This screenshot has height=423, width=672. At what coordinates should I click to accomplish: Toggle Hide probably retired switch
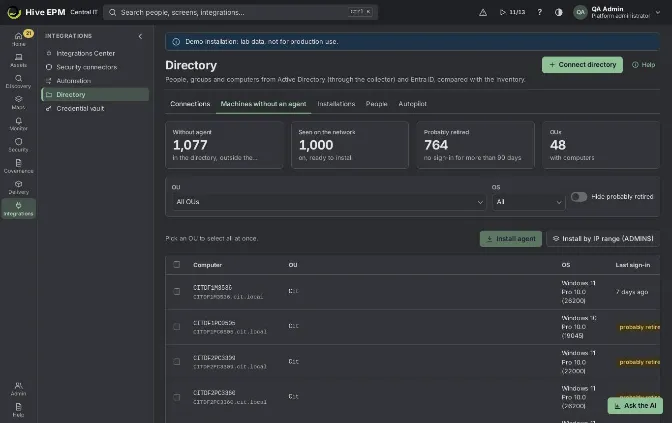[x=579, y=197]
